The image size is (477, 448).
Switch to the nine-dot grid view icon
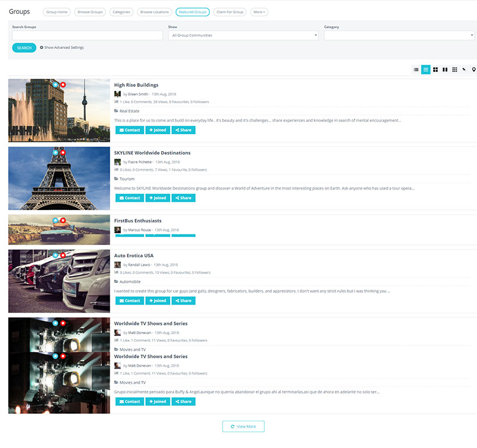pos(455,69)
